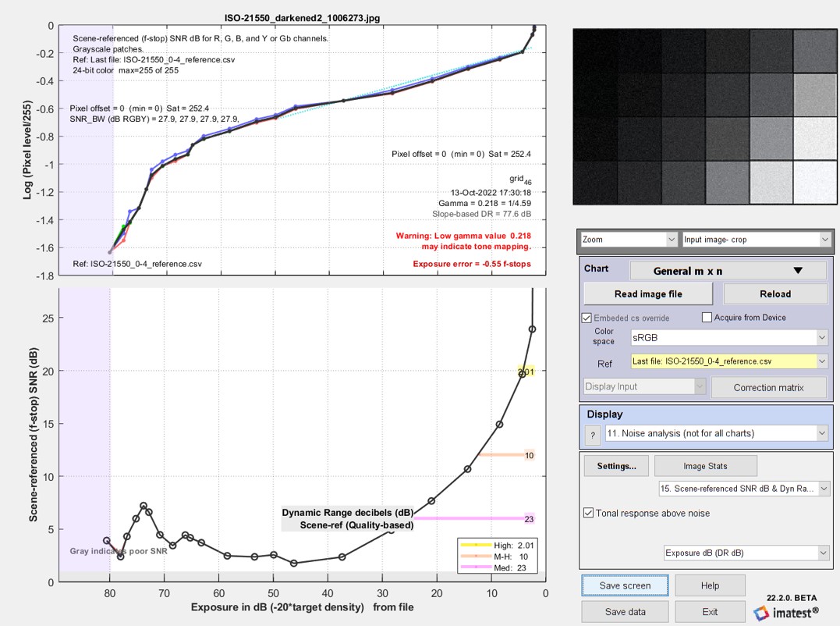
Task: Enable Acquire from Device checkbox
Action: click(707, 317)
